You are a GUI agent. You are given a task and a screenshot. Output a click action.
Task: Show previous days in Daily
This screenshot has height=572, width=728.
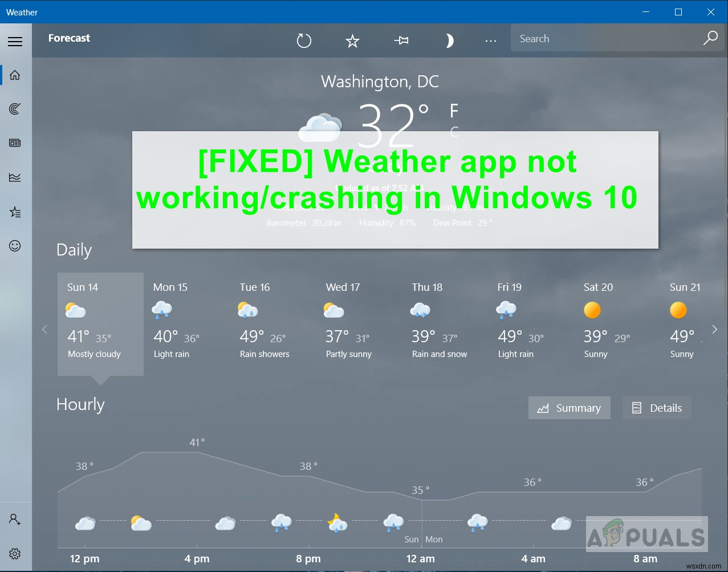[x=44, y=329]
